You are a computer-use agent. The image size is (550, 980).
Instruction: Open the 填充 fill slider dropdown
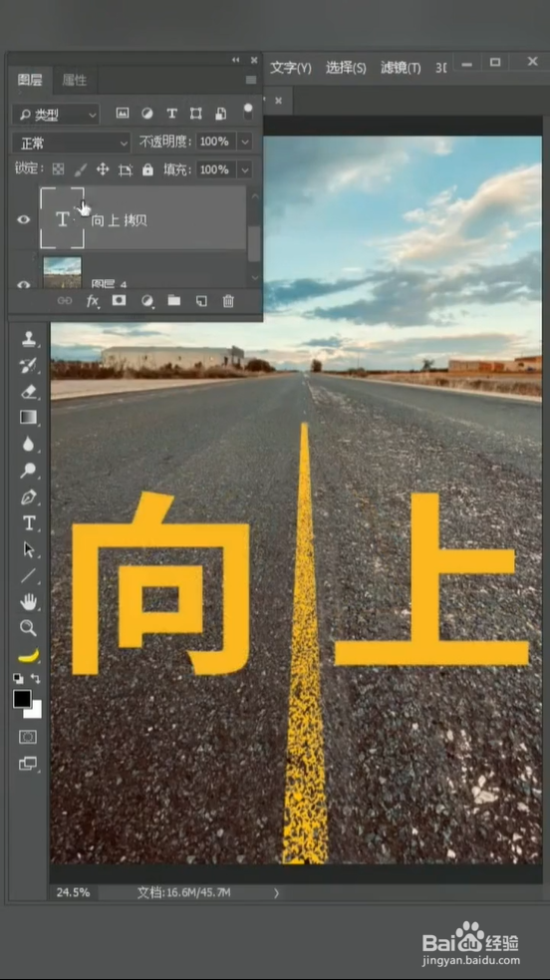(x=245, y=169)
